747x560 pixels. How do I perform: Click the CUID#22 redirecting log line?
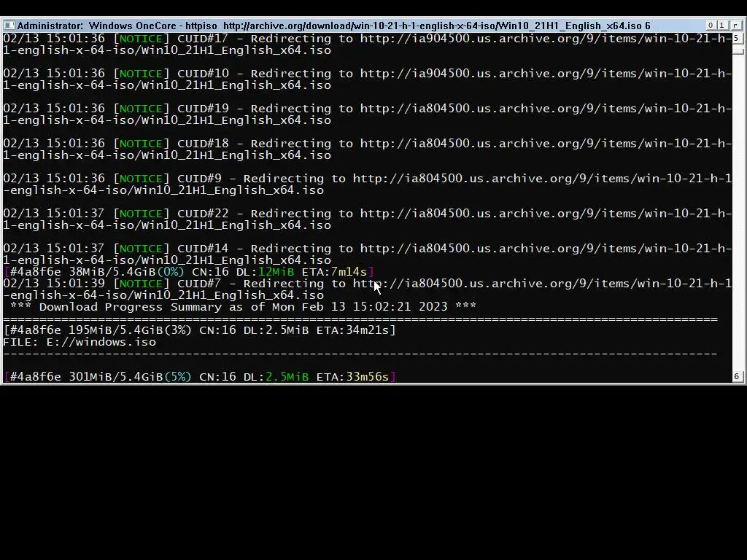click(367, 219)
